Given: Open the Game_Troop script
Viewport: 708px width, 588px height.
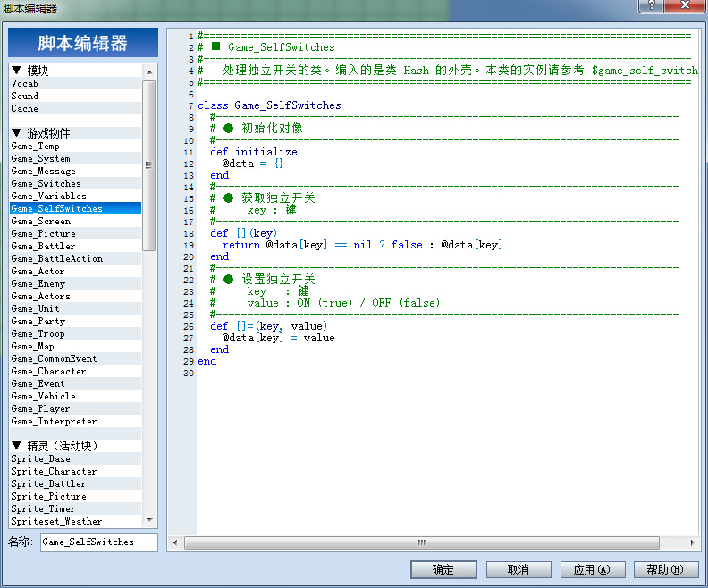Looking at the screenshot, I should pyautogui.click(x=75, y=333).
